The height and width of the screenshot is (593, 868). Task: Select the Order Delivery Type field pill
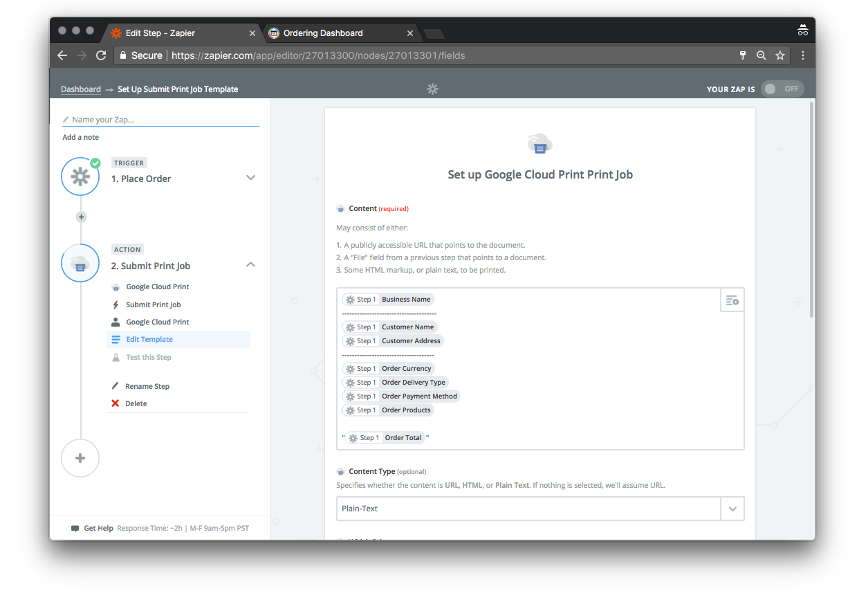click(396, 383)
